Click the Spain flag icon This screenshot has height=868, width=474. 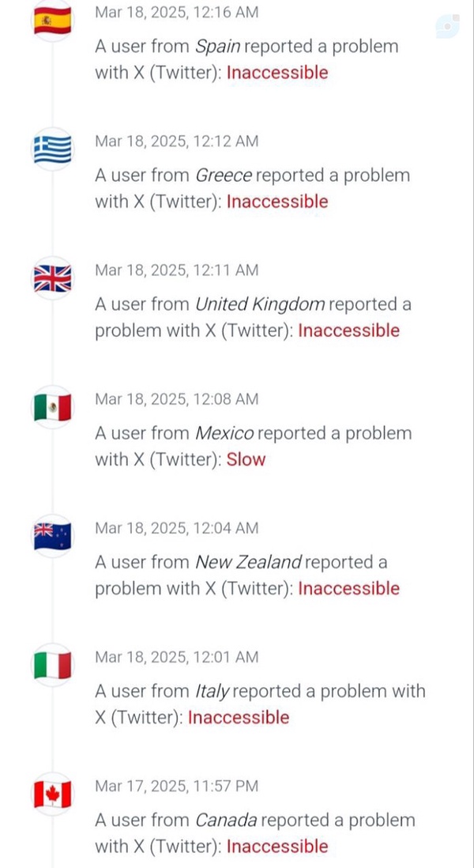53,21
